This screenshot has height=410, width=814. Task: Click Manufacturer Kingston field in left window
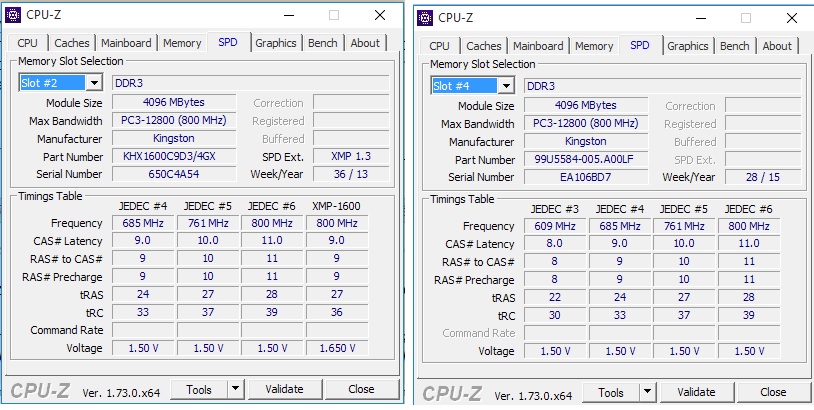pyautogui.click(x=174, y=138)
